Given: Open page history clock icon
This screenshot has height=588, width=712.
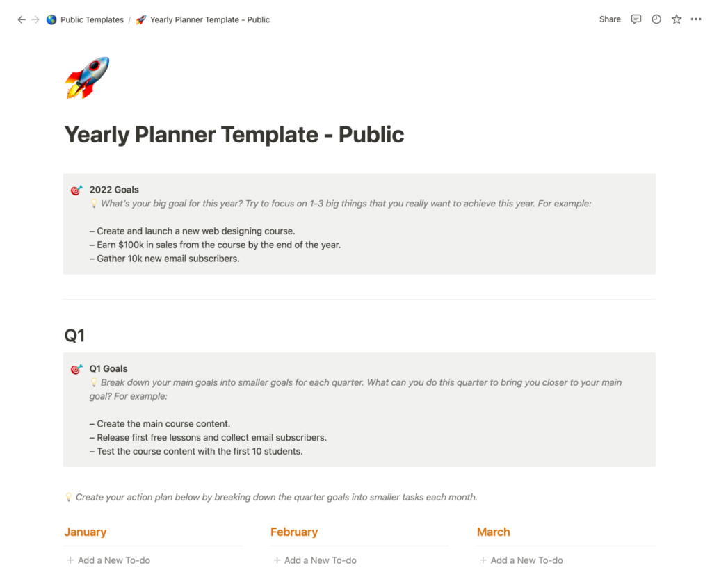Looking at the screenshot, I should (656, 19).
